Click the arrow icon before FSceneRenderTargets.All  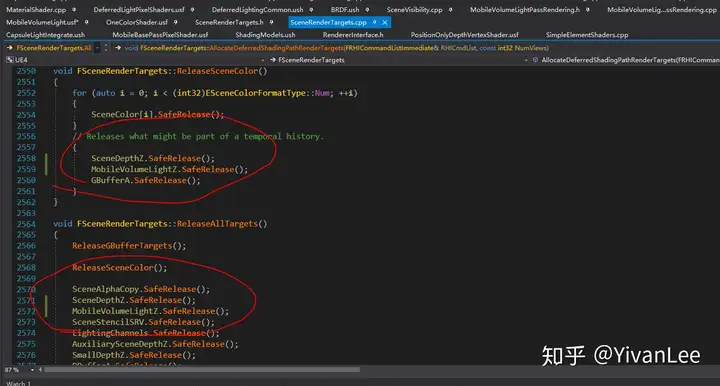click(9, 48)
